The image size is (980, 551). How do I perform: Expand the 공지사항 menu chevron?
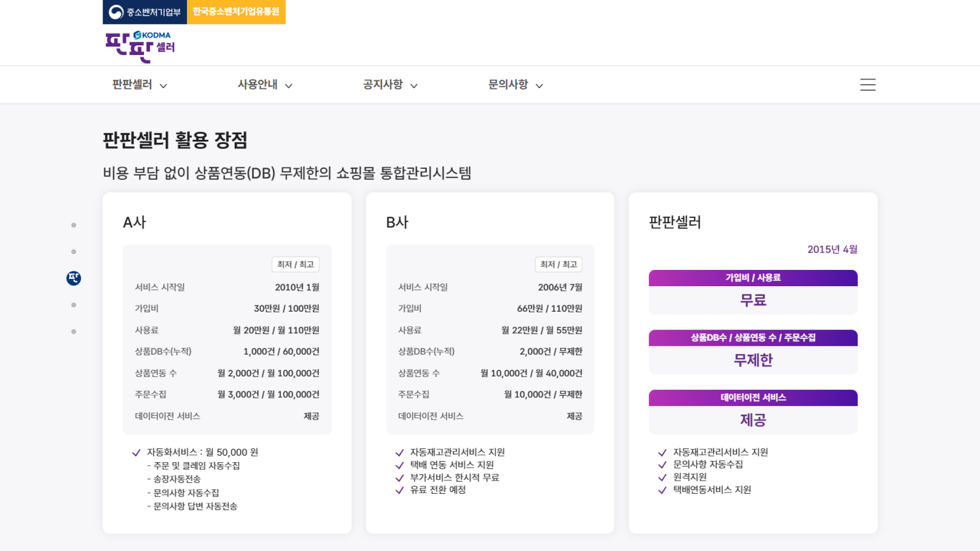pos(414,86)
